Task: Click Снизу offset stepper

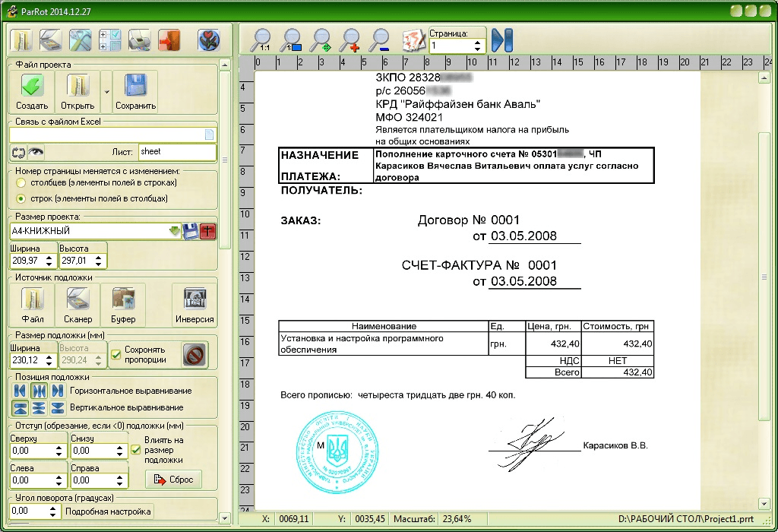Action: point(119,451)
